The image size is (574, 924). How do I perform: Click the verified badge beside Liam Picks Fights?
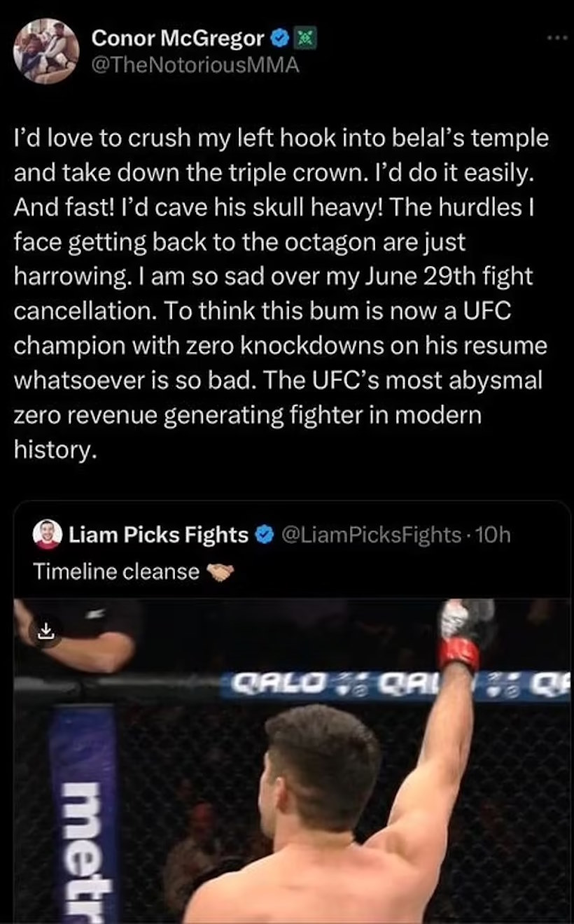[263, 535]
